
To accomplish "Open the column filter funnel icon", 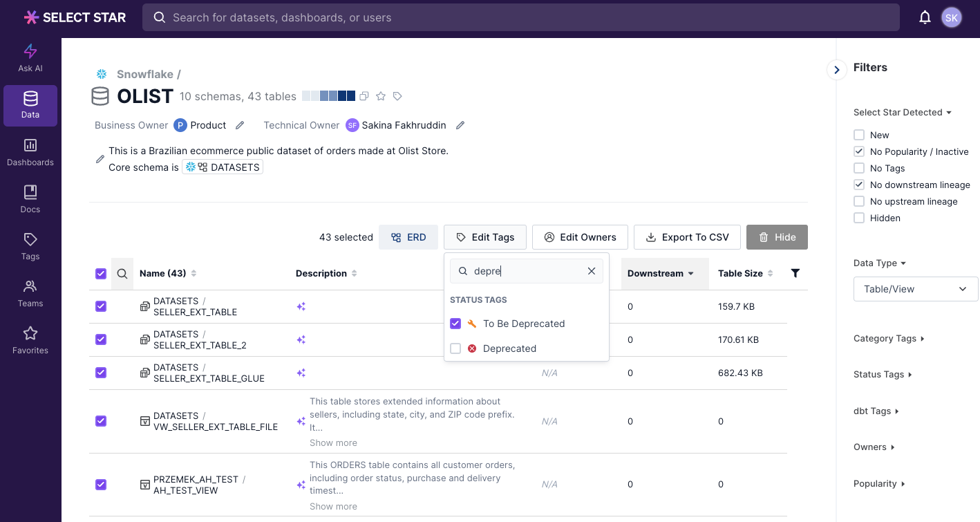I will [795, 273].
